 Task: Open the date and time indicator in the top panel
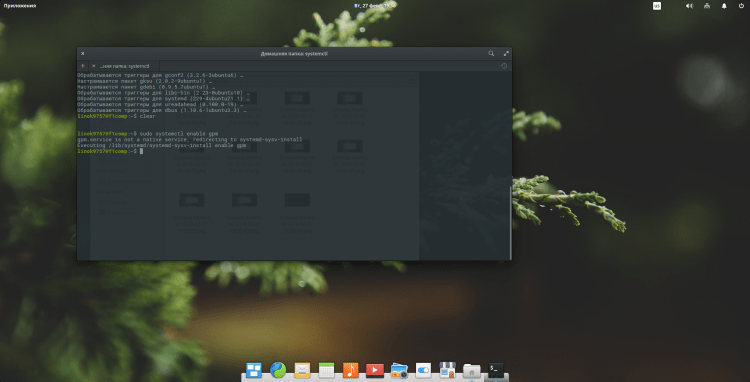[375, 6]
